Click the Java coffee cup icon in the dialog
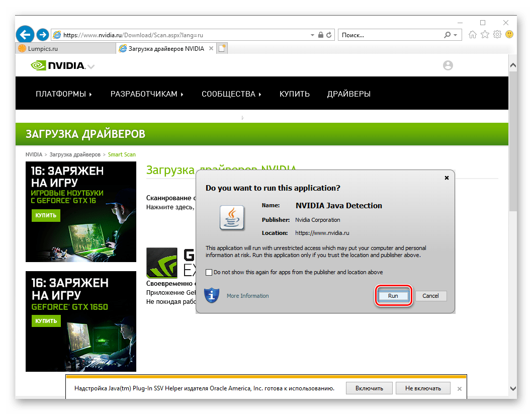 point(232,217)
